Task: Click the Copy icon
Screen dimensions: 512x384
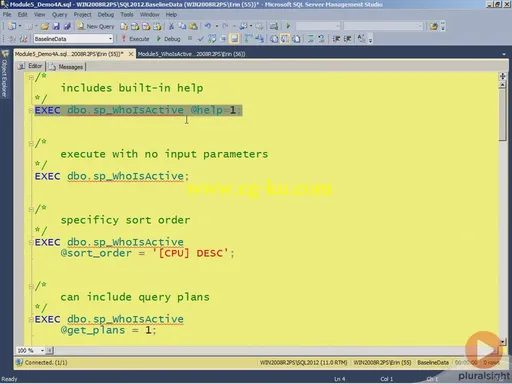Action: tap(182, 26)
